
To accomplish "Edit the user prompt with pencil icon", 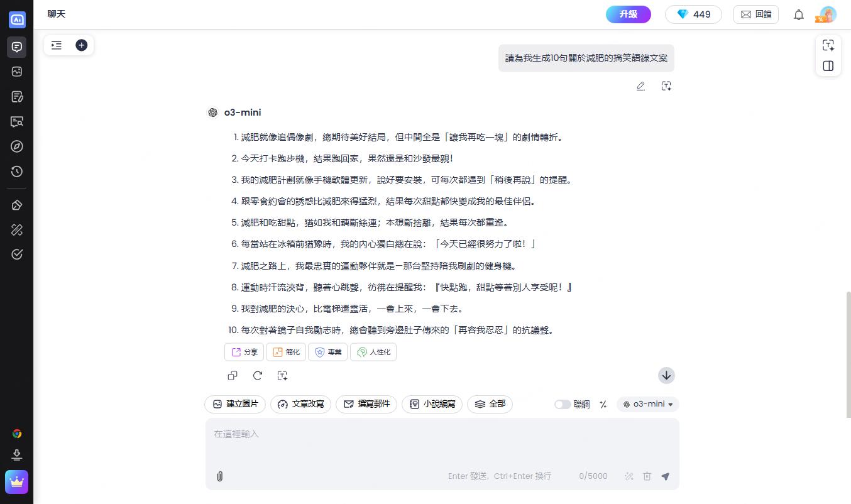I will pyautogui.click(x=640, y=86).
